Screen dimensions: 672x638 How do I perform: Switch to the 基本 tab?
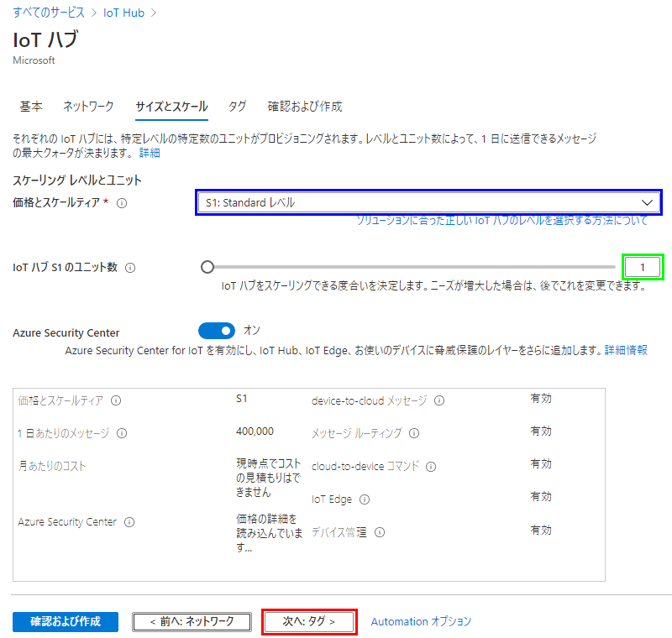pos(31,107)
